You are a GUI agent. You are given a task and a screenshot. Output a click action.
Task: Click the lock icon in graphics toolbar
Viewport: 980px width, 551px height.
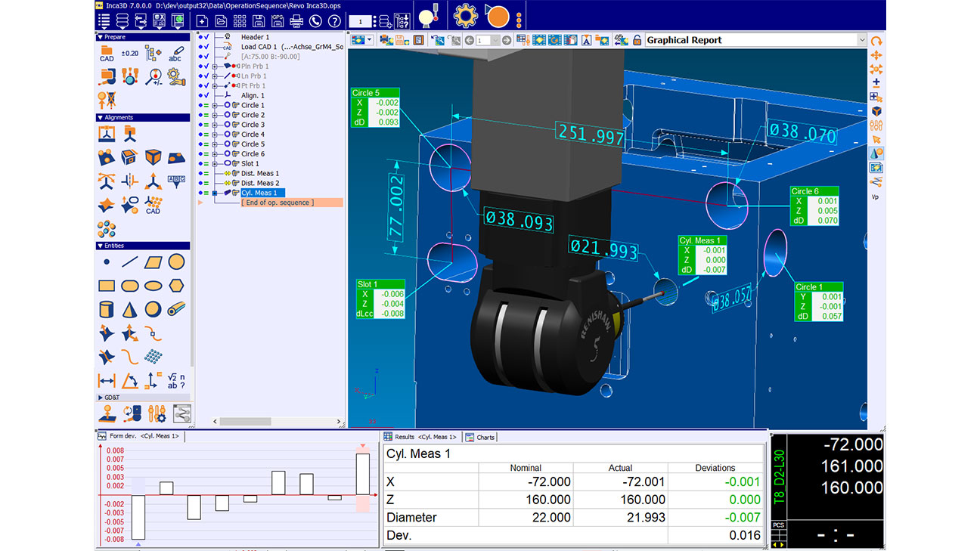(637, 40)
